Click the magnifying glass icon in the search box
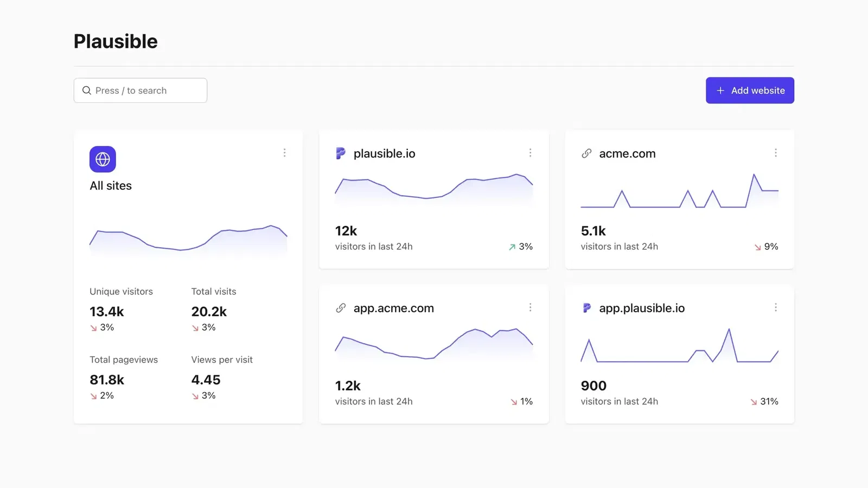 tap(87, 90)
